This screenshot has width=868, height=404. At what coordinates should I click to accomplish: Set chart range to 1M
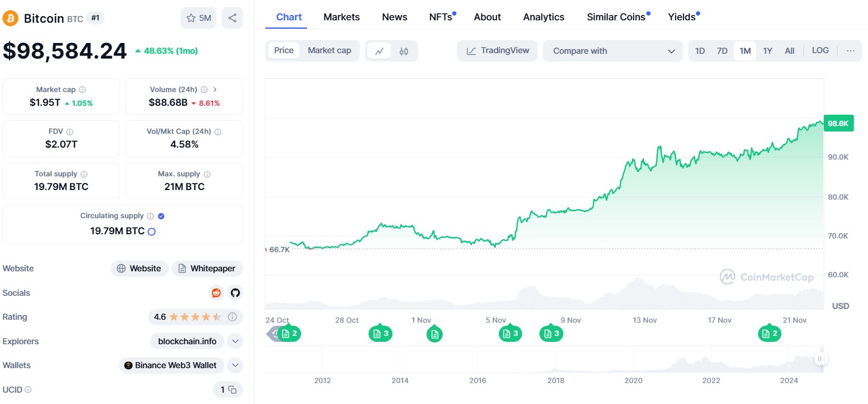[745, 51]
